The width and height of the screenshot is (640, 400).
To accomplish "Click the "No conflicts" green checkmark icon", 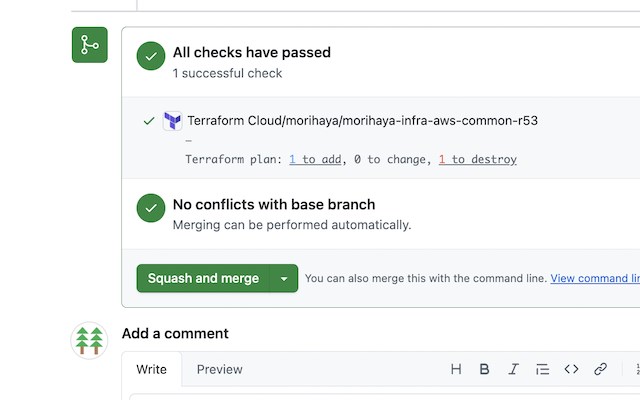I will (x=151, y=209).
